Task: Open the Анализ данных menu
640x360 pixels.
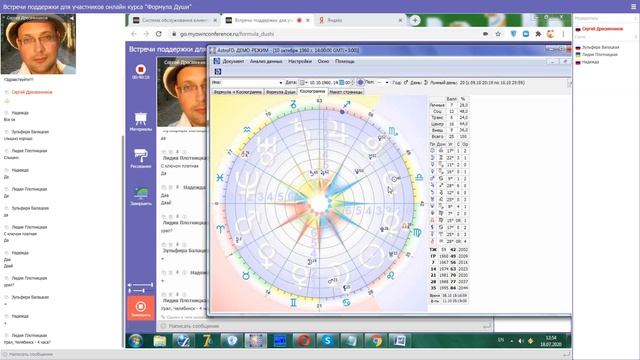Action: (x=266, y=61)
